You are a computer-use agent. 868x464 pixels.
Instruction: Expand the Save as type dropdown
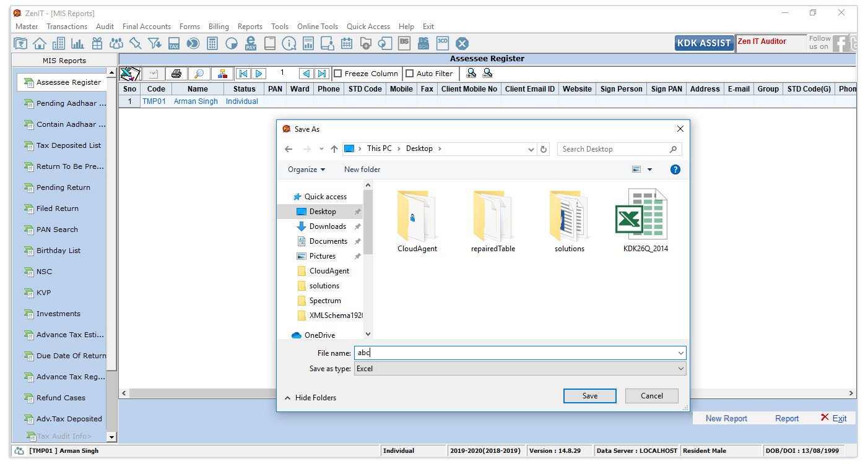[x=681, y=369]
